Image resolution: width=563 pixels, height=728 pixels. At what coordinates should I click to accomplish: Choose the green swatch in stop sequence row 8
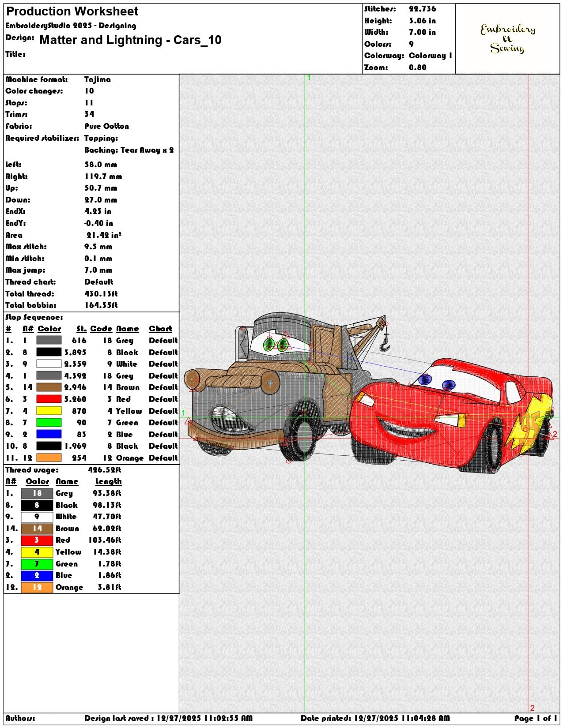click(49, 422)
